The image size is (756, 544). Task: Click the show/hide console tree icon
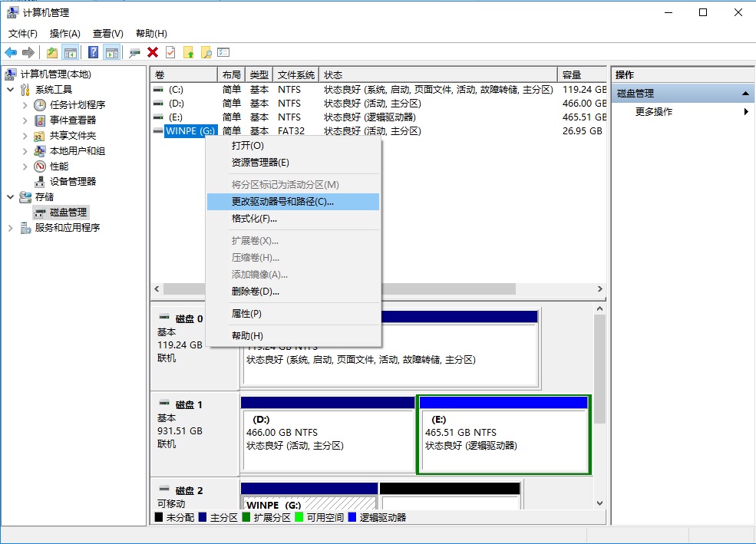[x=71, y=52]
